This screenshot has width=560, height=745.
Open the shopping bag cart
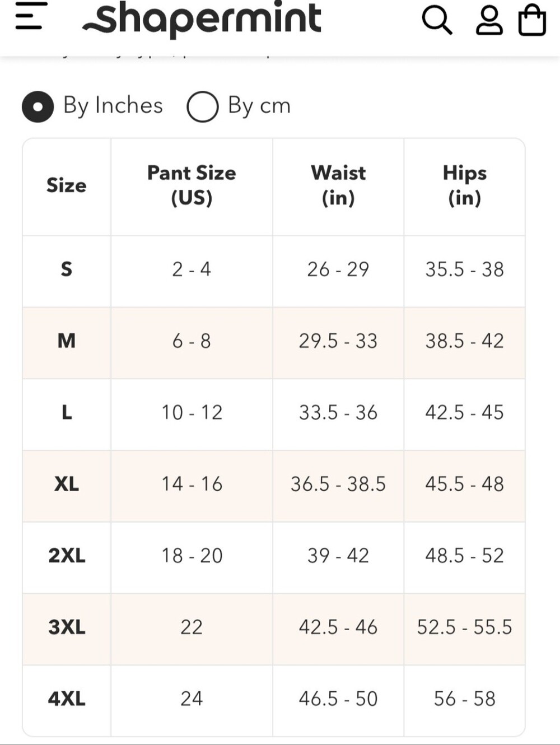tap(532, 20)
